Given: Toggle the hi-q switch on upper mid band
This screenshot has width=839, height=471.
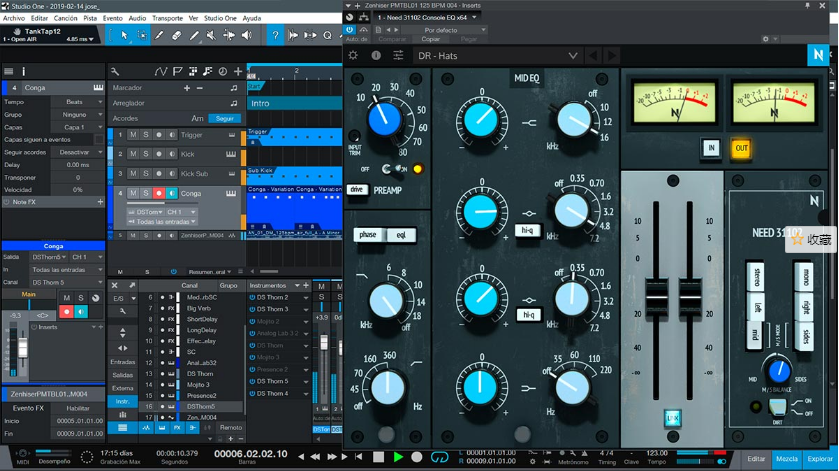Looking at the screenshot, I should tap(527, 230).
